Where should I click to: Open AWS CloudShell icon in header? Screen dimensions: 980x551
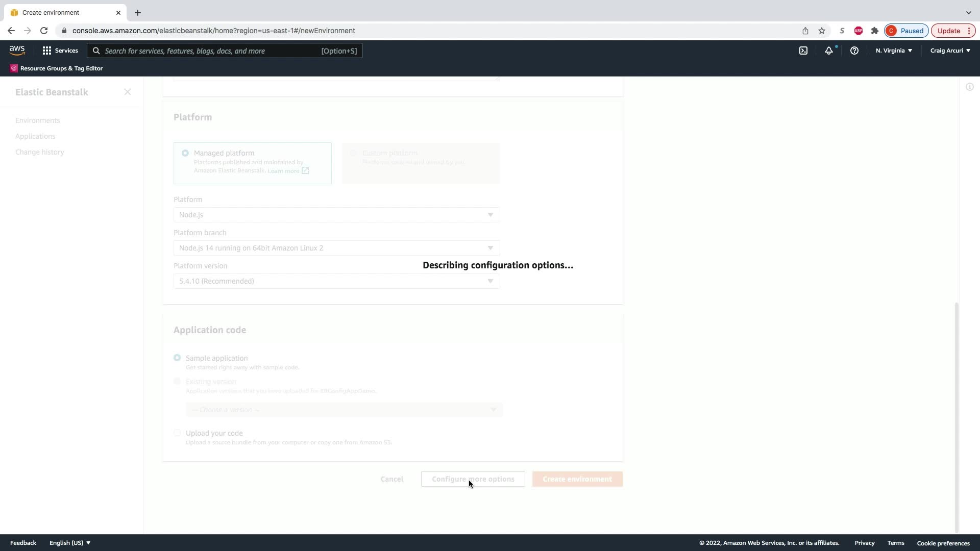tap(803, 51)
